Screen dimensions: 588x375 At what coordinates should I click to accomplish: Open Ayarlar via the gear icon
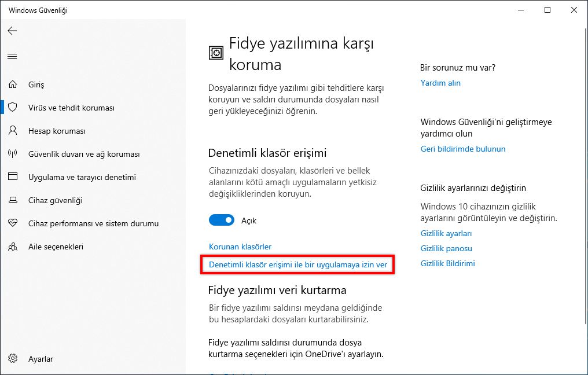(x=13, y=359)
